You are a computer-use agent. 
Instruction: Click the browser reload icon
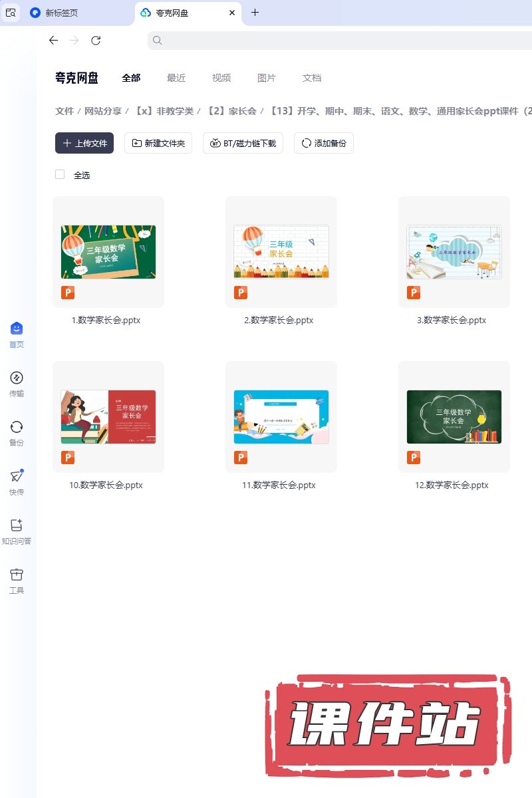coord(96,41)
